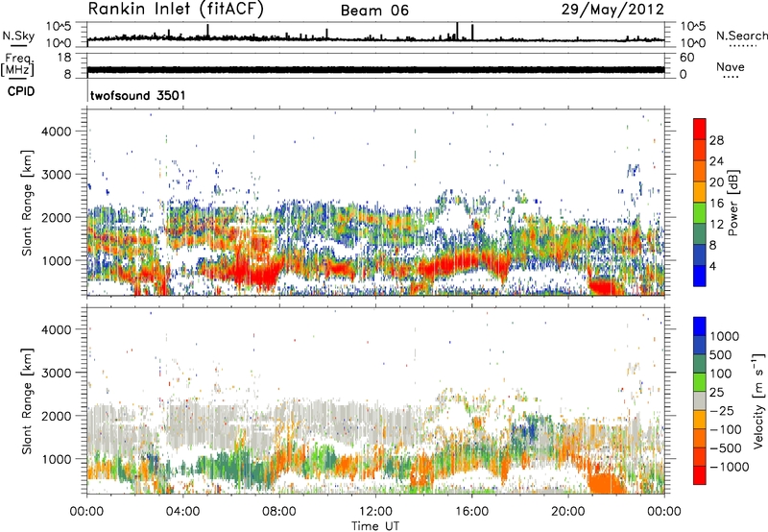This screenshot has height=532, width=768.
Task: Click the black frequency band in the Freq panel
Action: point(375,69)
